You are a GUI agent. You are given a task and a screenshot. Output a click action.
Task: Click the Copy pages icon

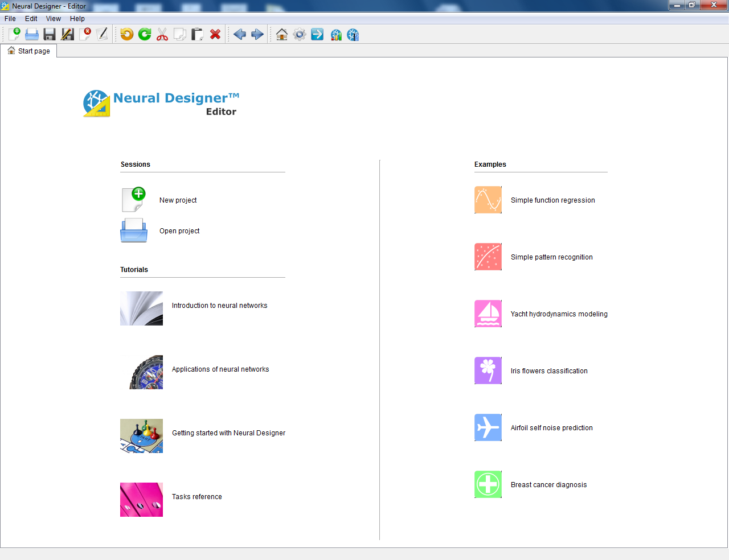(x=180, y=34)
